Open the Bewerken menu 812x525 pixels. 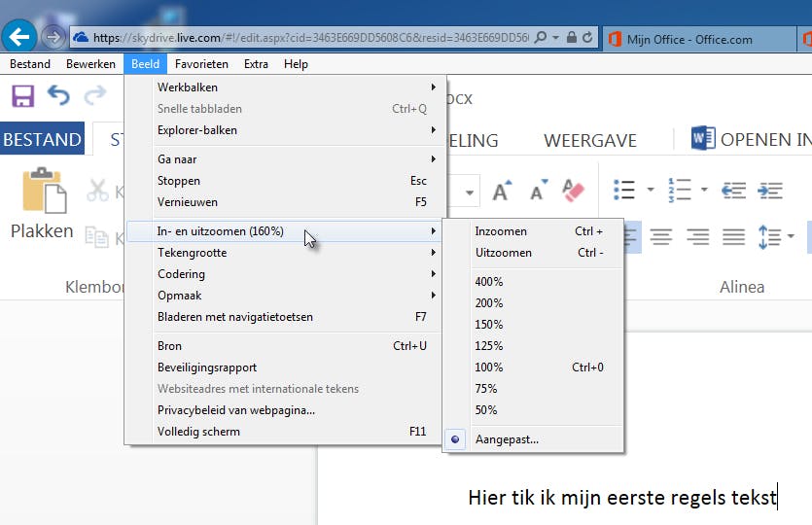(90, 64)
